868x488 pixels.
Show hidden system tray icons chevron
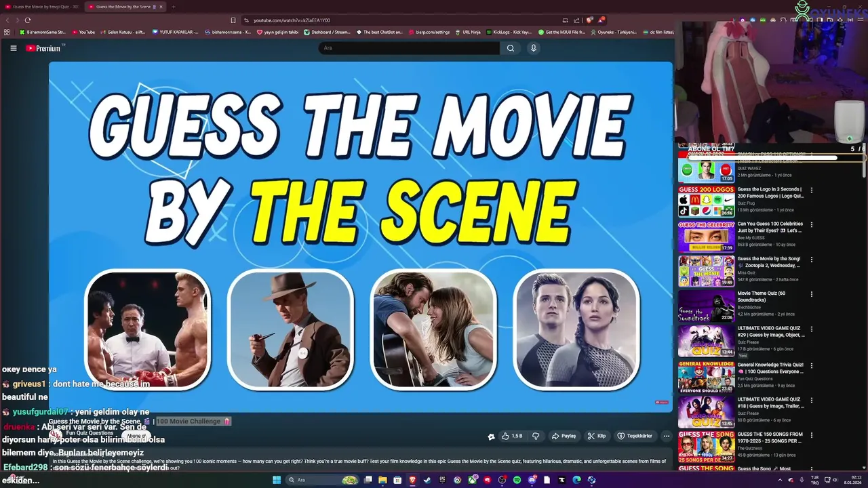(x=780, y=480)
